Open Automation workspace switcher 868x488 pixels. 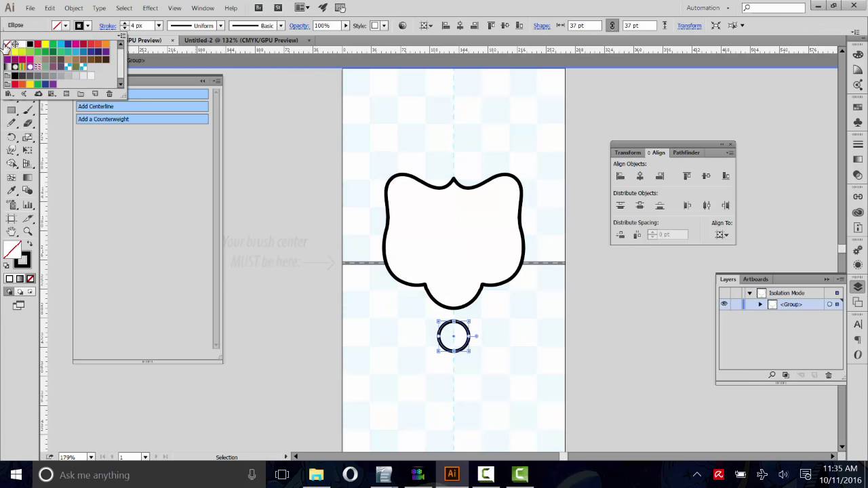tap(708, 7)
